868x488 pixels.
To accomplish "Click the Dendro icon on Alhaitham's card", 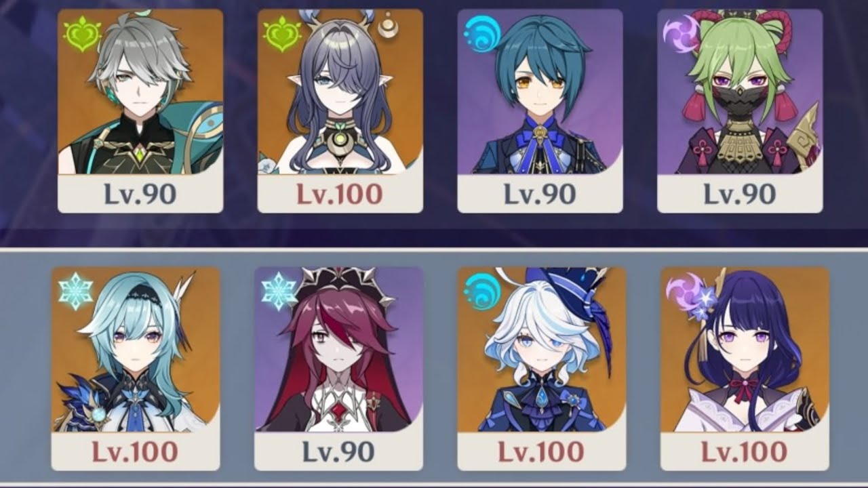I will 82,34.
